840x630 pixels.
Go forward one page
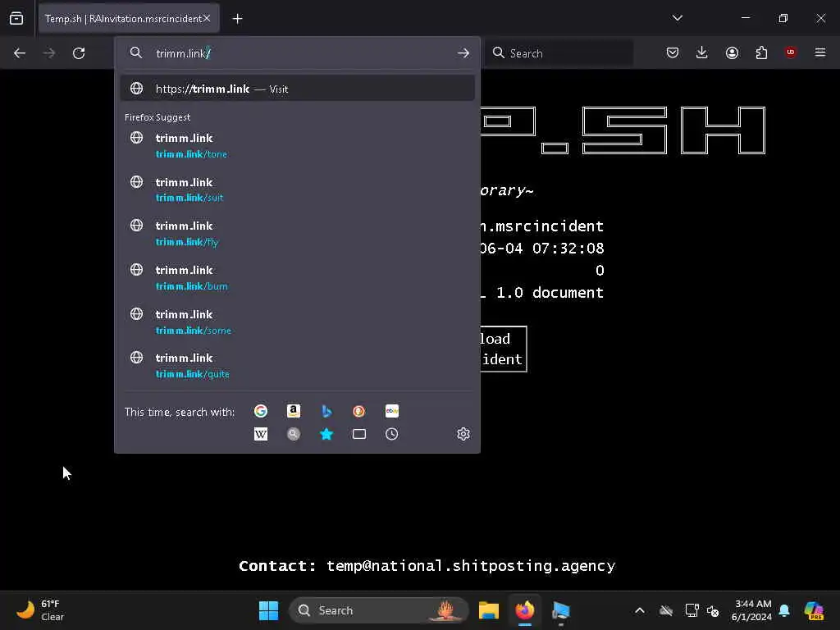[x=49, y=53]
